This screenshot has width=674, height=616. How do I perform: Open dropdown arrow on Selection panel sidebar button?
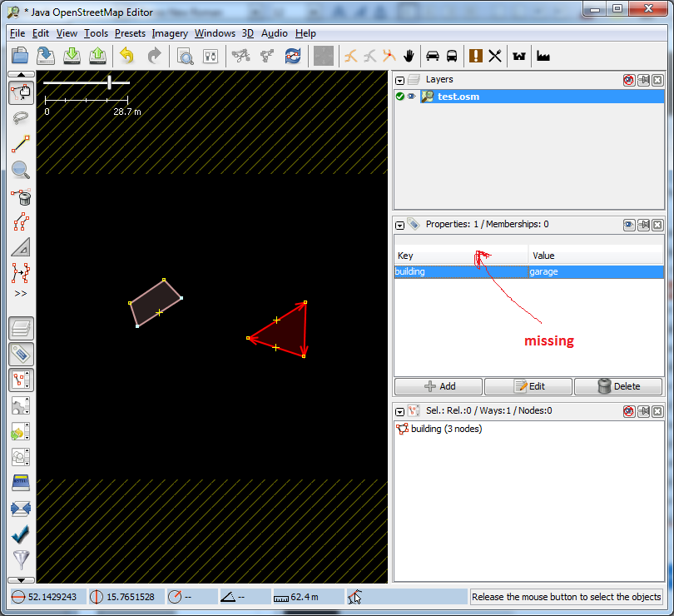coord(28,386)
